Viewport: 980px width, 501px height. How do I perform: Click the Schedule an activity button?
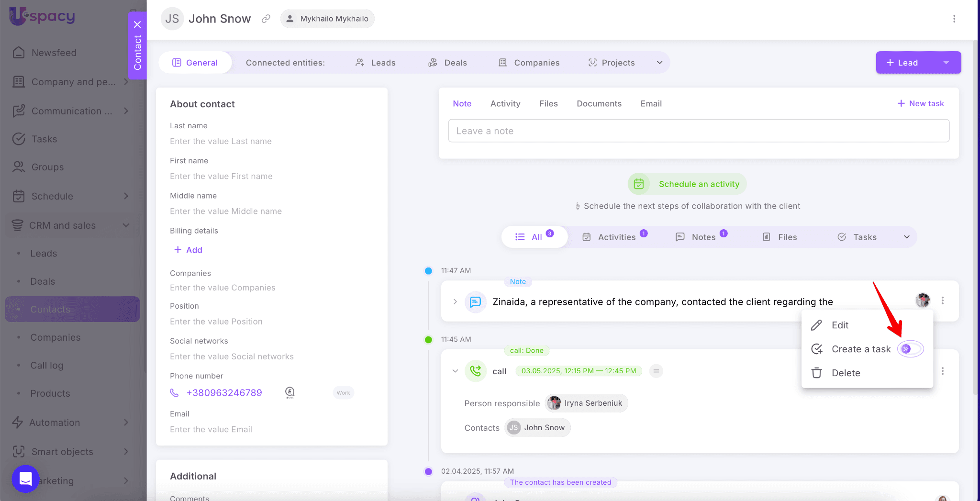point(687,184)
